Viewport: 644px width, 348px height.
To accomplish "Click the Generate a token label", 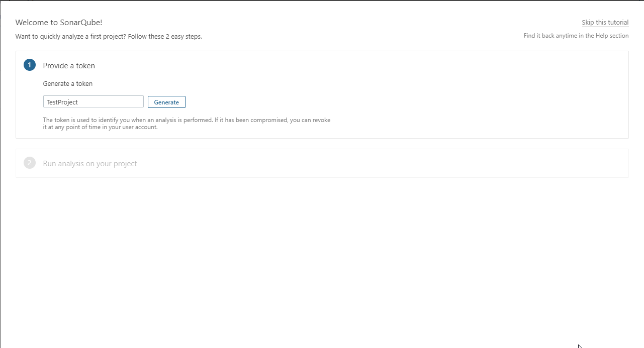I will [68, 84].
